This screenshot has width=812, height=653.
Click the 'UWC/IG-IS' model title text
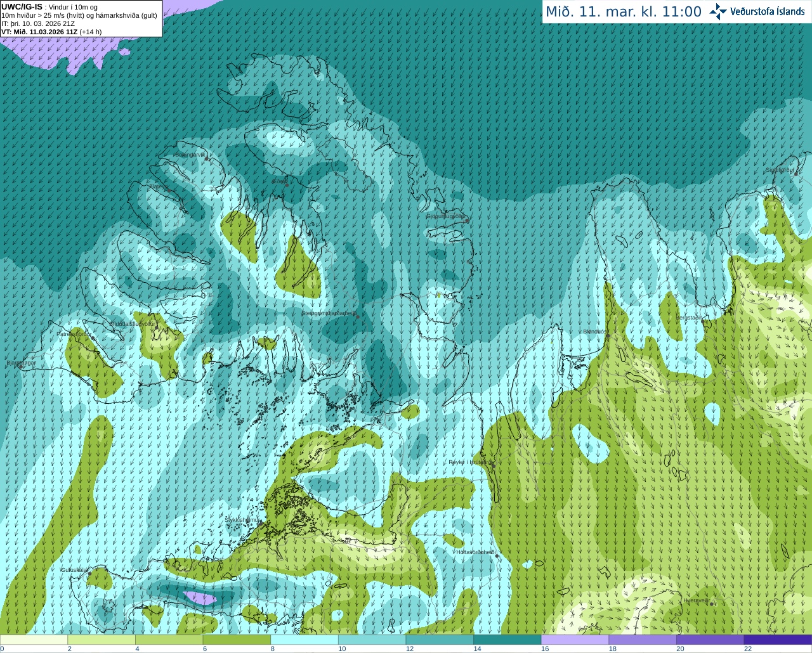pyautogui.click(x=22, y=7)
